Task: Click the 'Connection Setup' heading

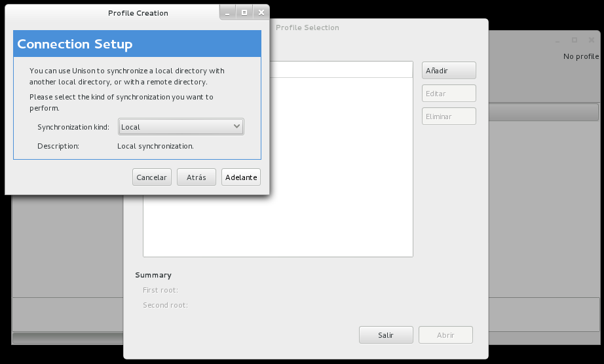Action: [x=75, y=45]
